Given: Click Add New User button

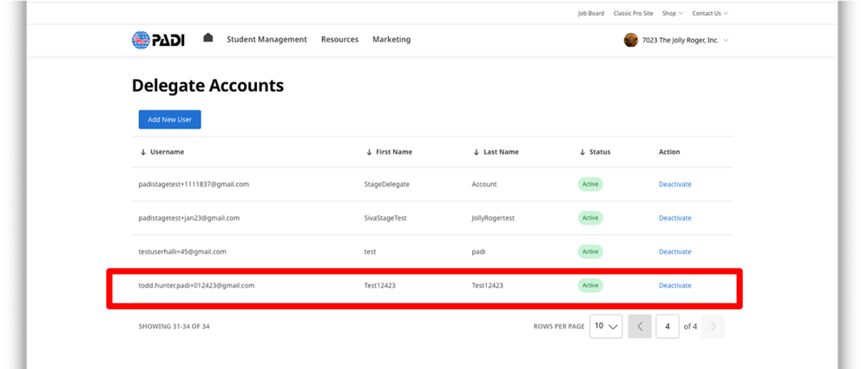Looking at the screenshot, I should click(170, 119).
